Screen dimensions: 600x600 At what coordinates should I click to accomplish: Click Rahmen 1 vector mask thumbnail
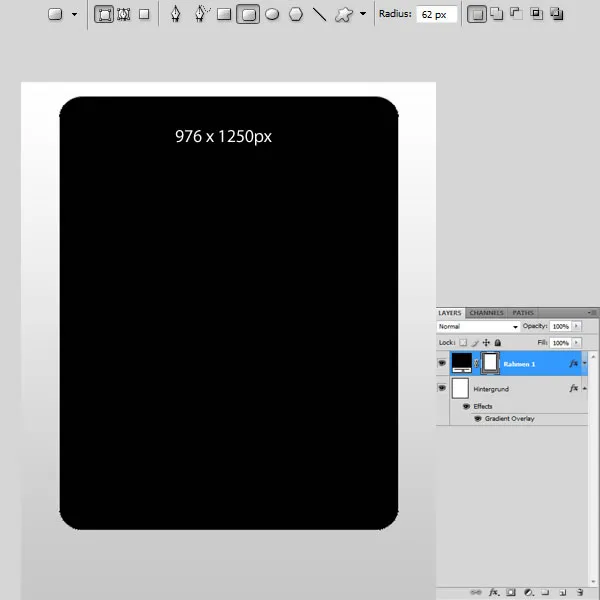coord(490,363)
